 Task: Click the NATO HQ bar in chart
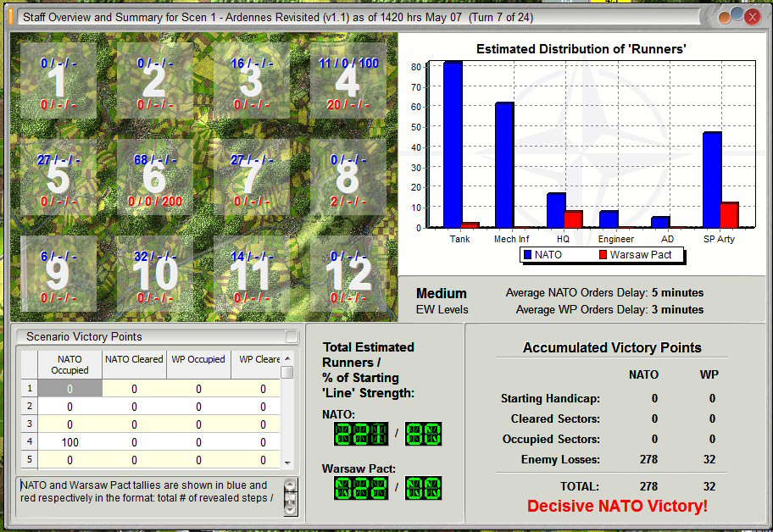(x=556, y=211)
